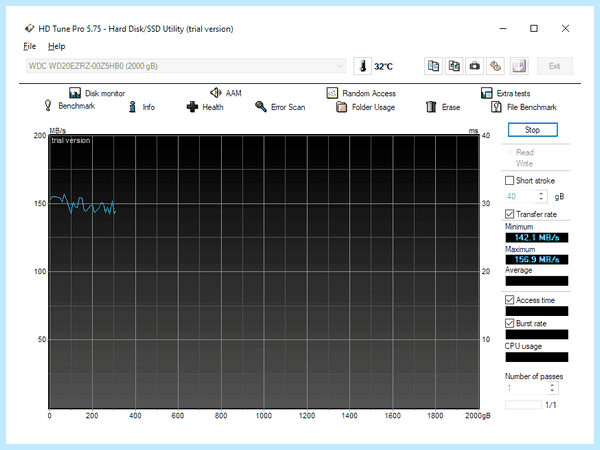Click the thermometer temperature icon
Screen dimensions: 600x450
(x=363, y=66)
